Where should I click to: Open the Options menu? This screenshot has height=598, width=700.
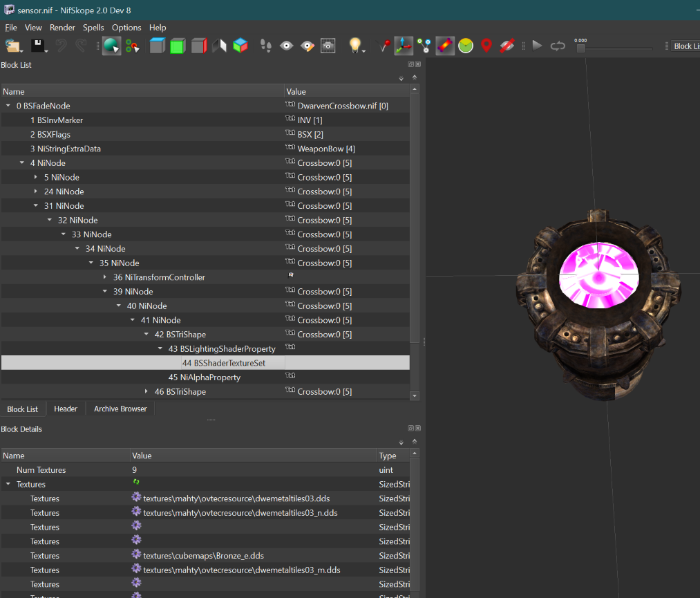(126, 28)
